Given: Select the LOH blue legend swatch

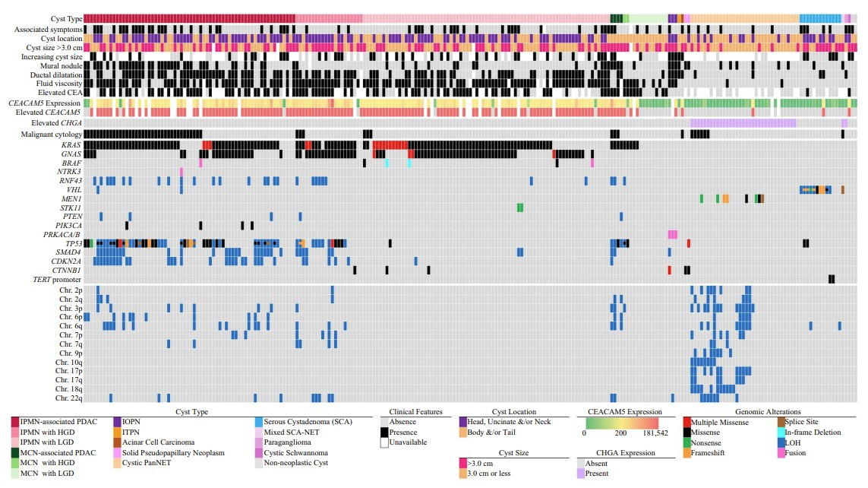Looking at the screenshot, I should point(781,442).
